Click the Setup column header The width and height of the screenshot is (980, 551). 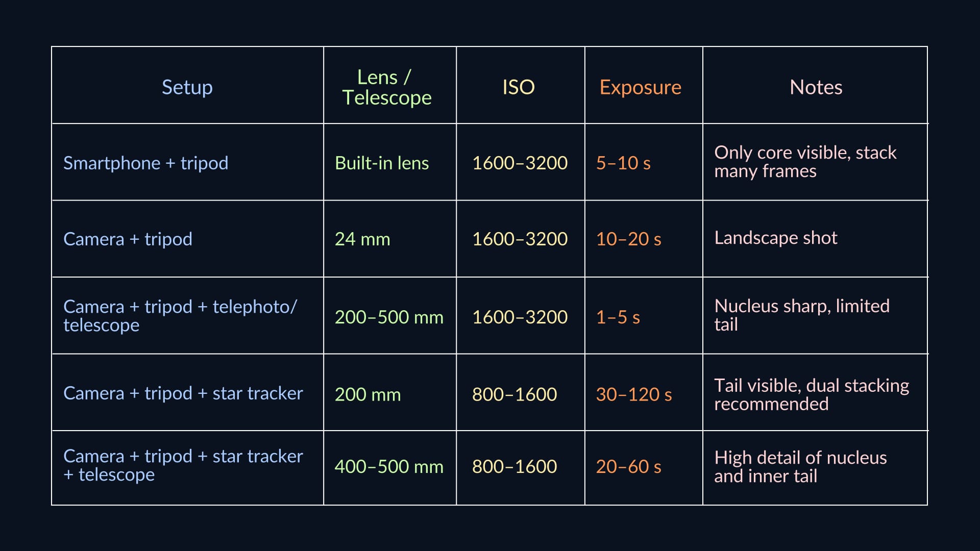pos(187,87)
